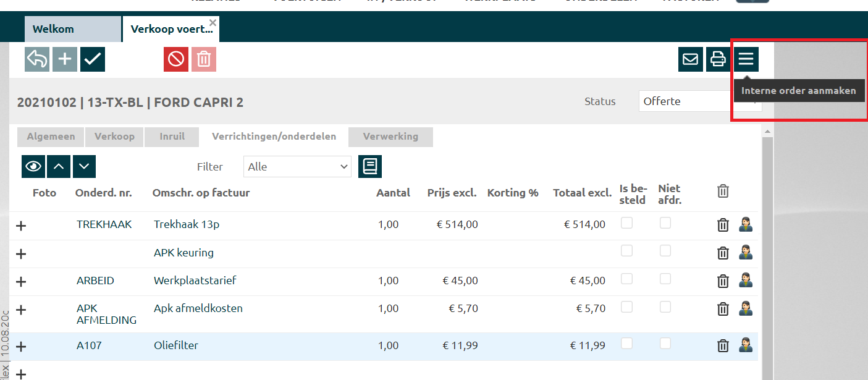Click the red cancel icon

tap(176, 59)
